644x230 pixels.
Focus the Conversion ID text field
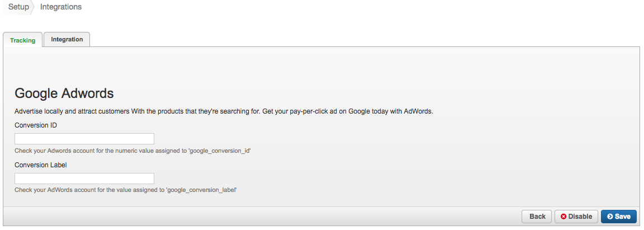click(x=84, y=139)
